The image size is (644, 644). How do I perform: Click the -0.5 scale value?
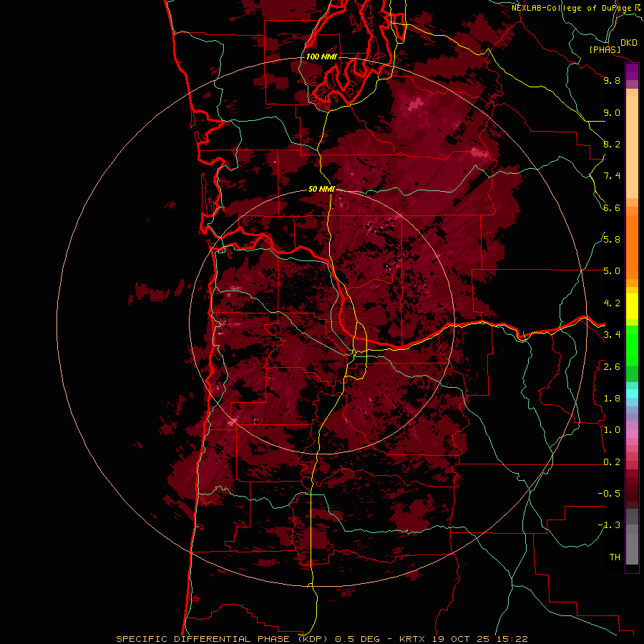pyautogui.click(x=609, y=494)
